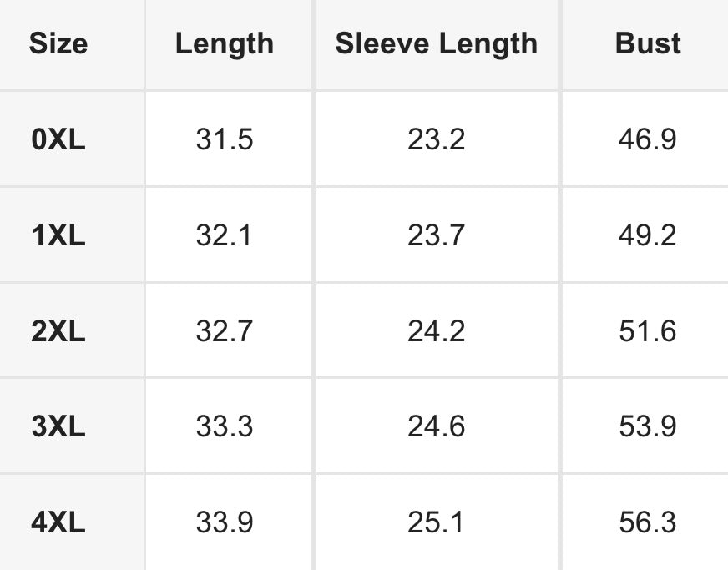Screen dimensions: 728x570
Task: Click the 53.9 bust value for 3XL
Action: click(648, 426)
